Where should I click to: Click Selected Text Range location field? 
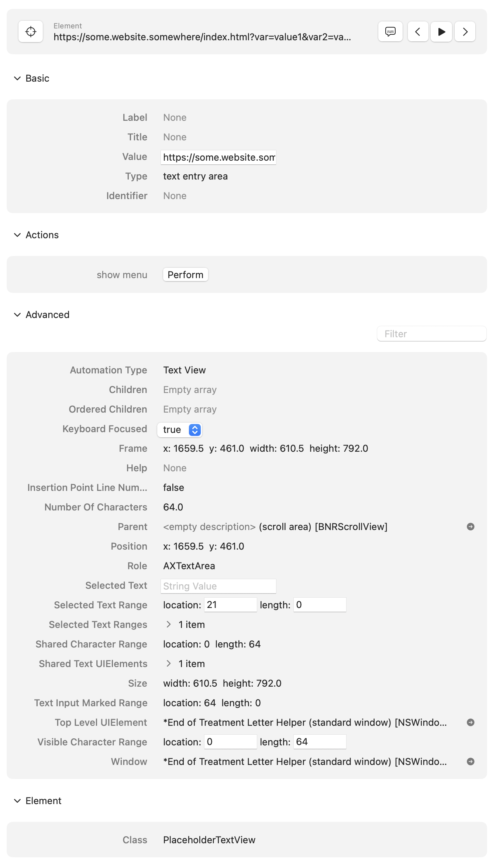(230, 605)
